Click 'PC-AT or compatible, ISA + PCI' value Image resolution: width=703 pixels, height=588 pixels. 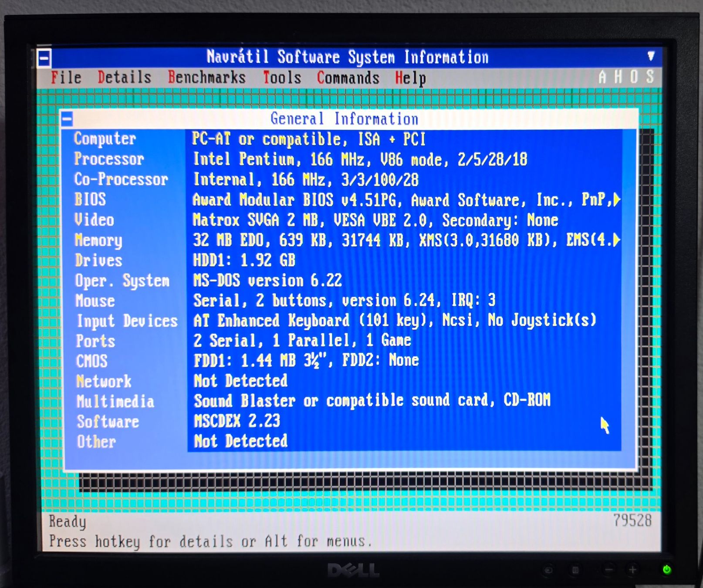click(x=309, y=139)
